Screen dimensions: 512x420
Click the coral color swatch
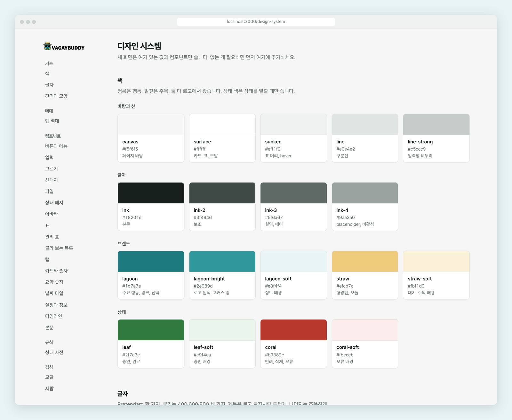click(x=294, y=330)
